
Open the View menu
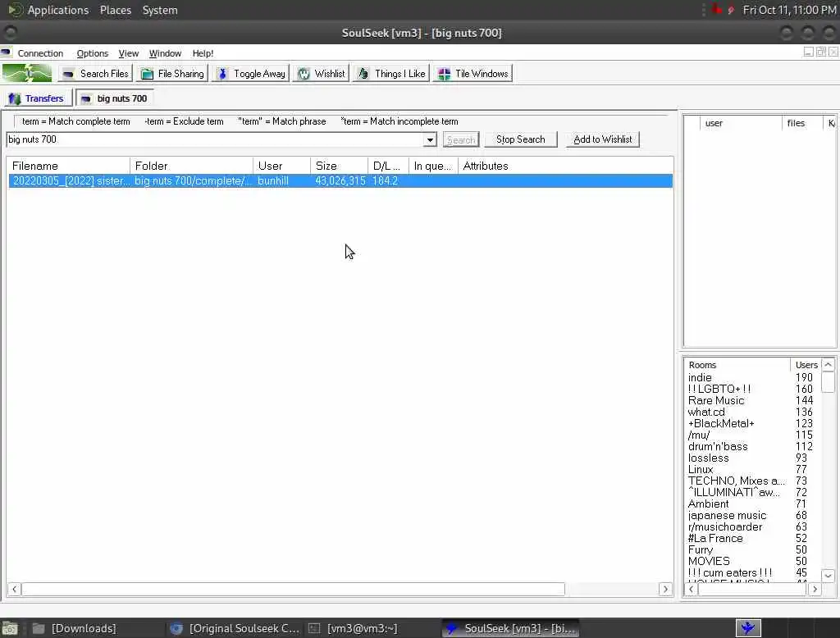click(x=129, y=53)
